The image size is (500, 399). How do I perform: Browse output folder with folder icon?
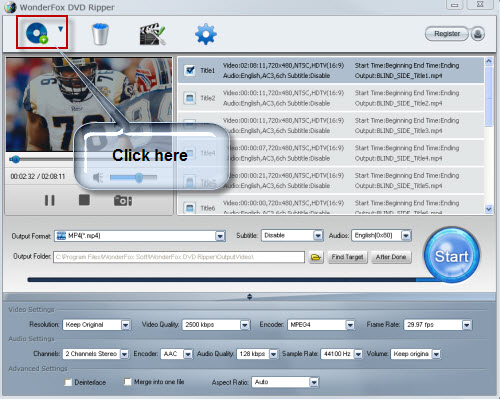click(316, 257)
